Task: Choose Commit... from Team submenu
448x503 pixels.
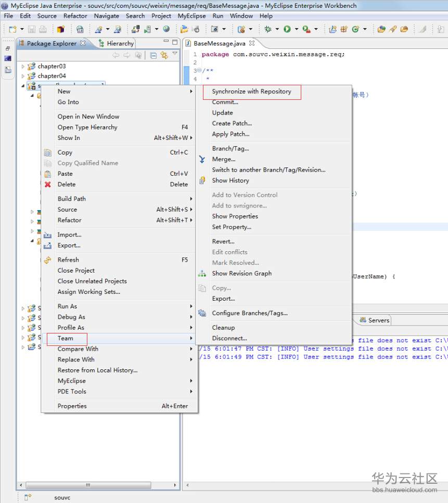Action: pos(274,102)
